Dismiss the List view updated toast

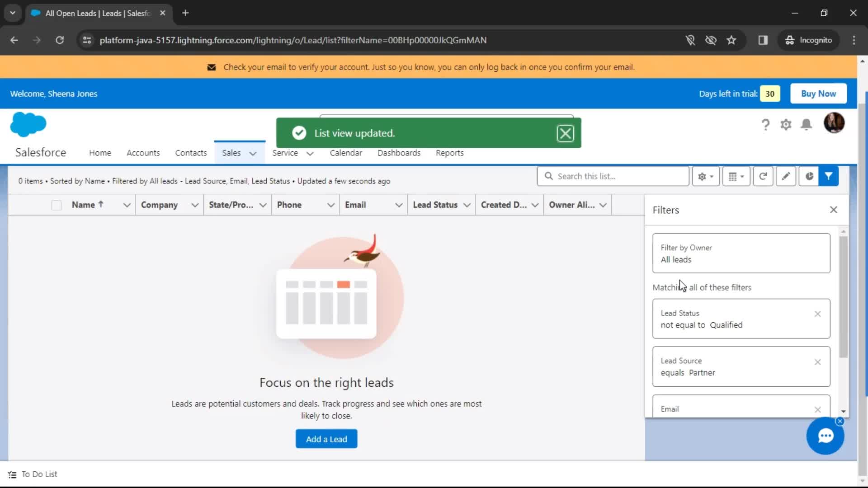click(565, 133)
